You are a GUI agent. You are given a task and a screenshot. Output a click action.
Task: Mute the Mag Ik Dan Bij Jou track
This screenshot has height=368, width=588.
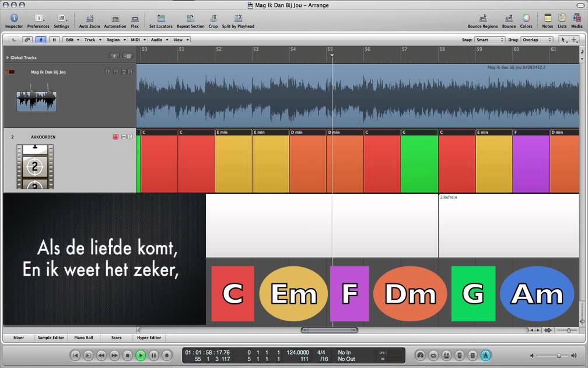tap(124, 72)
